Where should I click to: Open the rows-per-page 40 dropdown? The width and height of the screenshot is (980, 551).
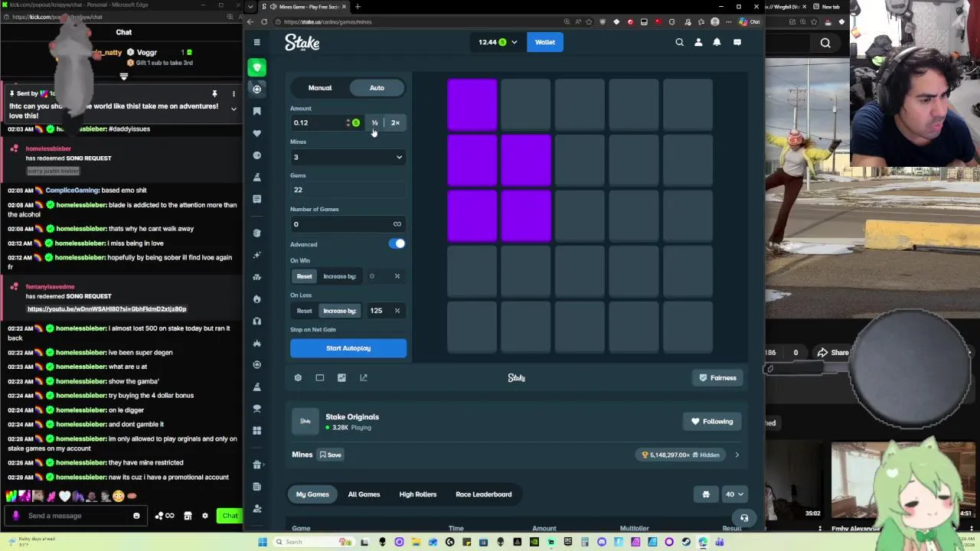click(733, 494)
